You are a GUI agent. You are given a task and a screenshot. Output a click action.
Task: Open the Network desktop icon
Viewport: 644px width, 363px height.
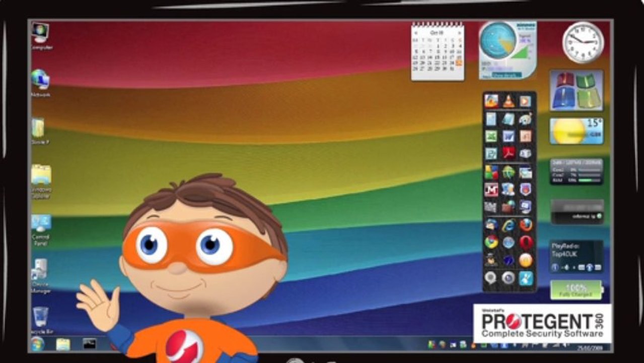pyautogui.click(x=40, y=83)
